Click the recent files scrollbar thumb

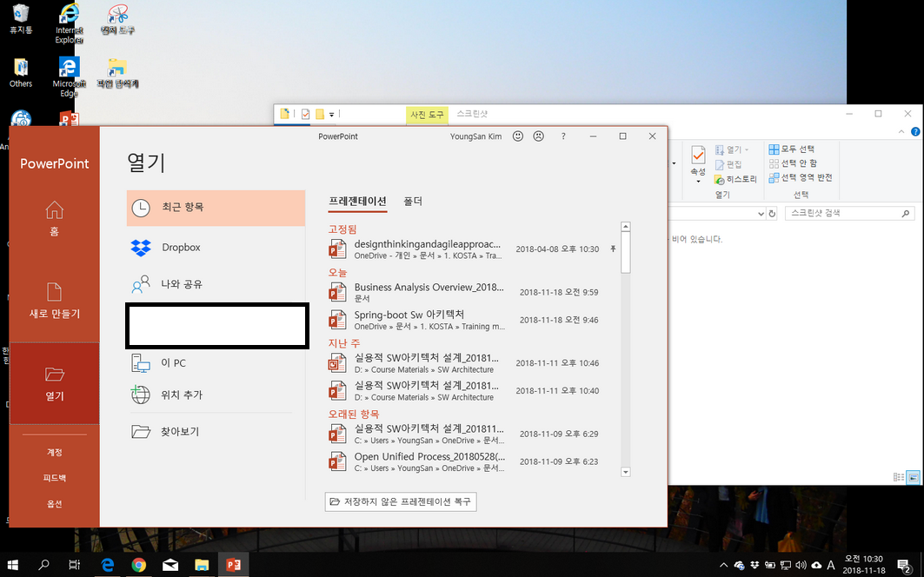pos(626,253)
